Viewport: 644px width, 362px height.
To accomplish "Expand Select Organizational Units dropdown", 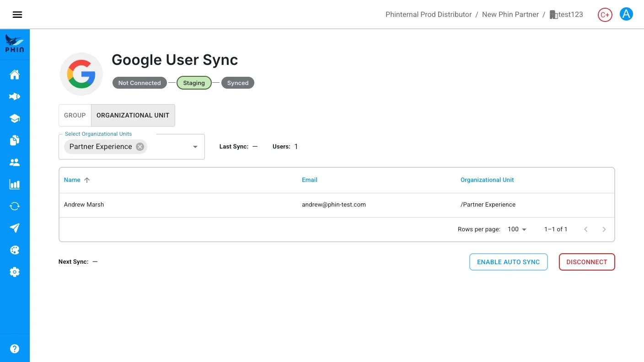I will click(x=195, y=147).
